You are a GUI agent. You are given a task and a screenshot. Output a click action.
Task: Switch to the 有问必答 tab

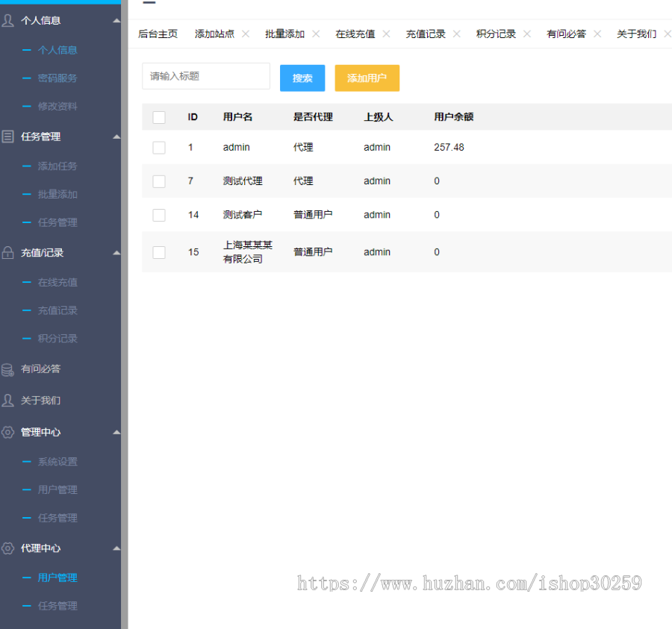(x=566, y=34)
